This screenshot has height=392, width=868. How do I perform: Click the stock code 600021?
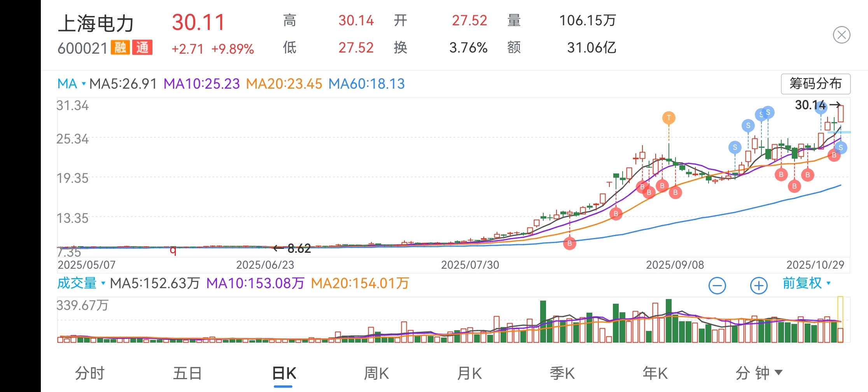82,48
